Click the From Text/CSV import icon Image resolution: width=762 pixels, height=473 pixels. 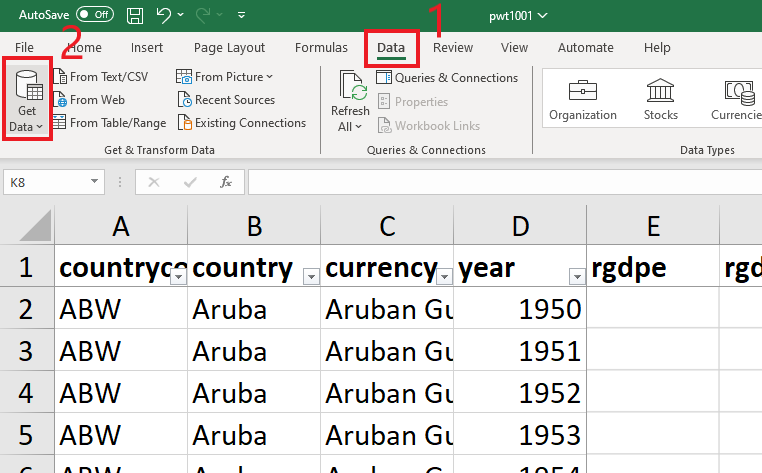click(x=60, y=77)
